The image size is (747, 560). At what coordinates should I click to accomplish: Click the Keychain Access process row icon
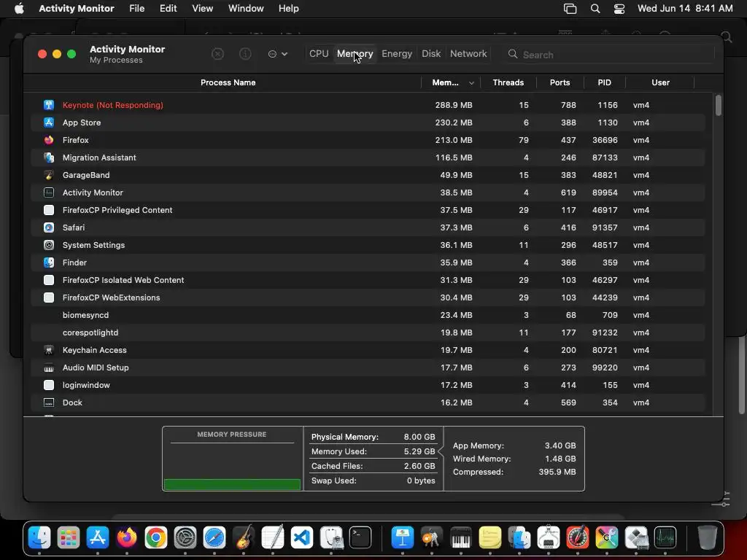pyautogui.click(x=49, y=350)
